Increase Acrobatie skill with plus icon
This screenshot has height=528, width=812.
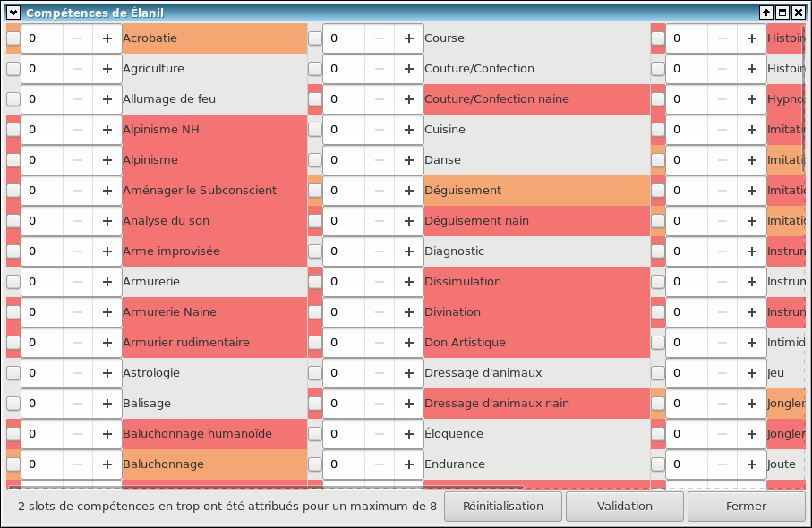pyautogui.click(x=107, y=38)
